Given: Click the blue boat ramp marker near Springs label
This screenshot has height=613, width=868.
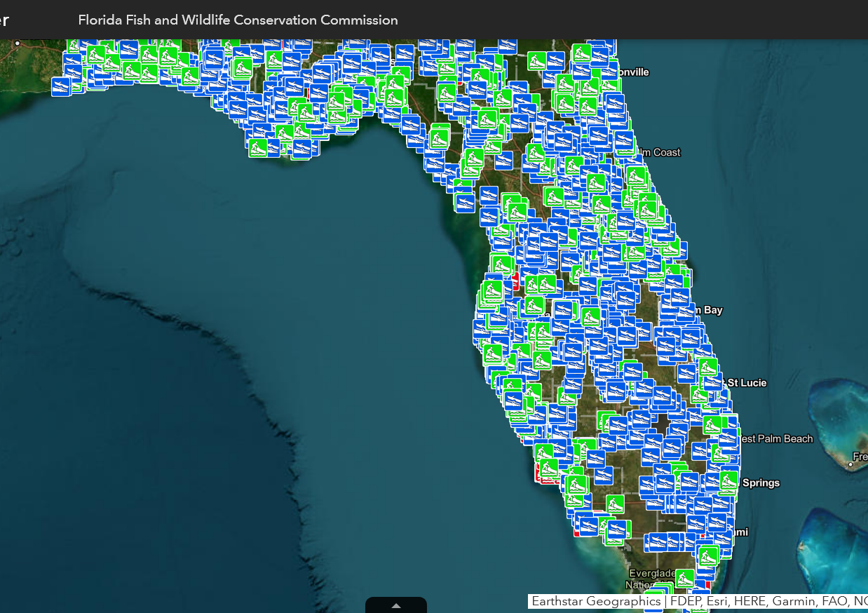Looking at the screenshot, I should [729, 482].
